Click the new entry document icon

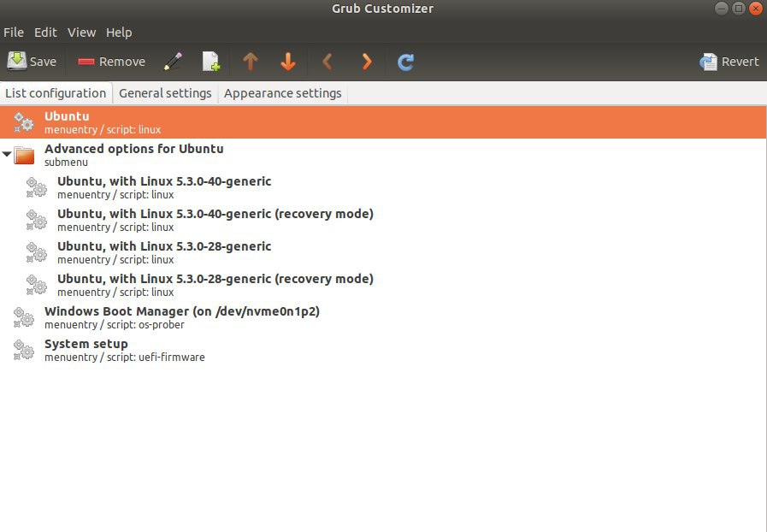tap(211, 62)
